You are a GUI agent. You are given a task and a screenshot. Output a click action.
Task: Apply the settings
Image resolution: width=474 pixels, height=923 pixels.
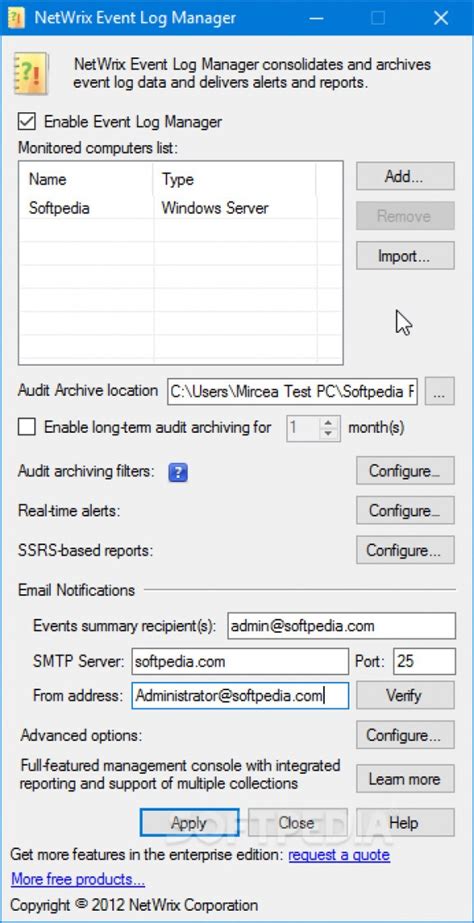click(x=189, y=822)
